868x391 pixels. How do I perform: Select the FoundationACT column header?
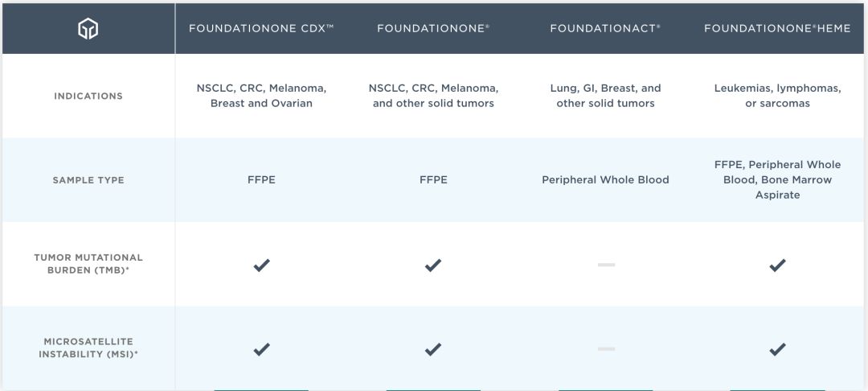(x=605, y=28)
